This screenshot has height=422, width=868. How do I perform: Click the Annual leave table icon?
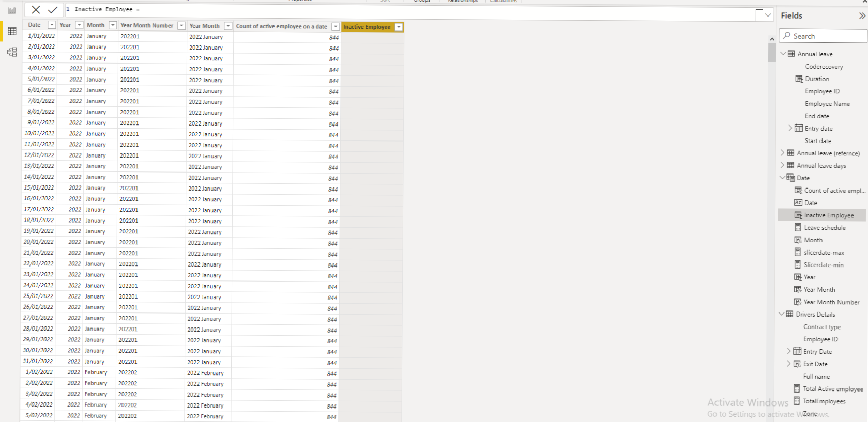[791, 54]
